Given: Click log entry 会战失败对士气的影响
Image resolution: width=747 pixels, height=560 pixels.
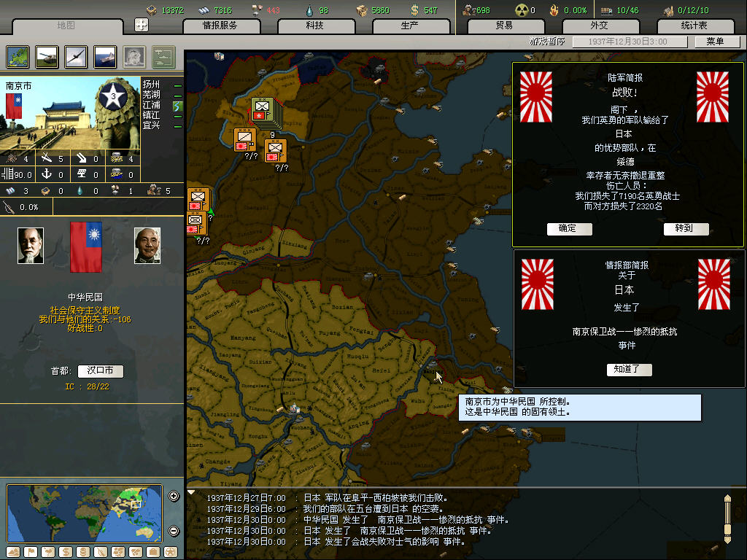Looking at the screenshot, I should tap(336, 542).
